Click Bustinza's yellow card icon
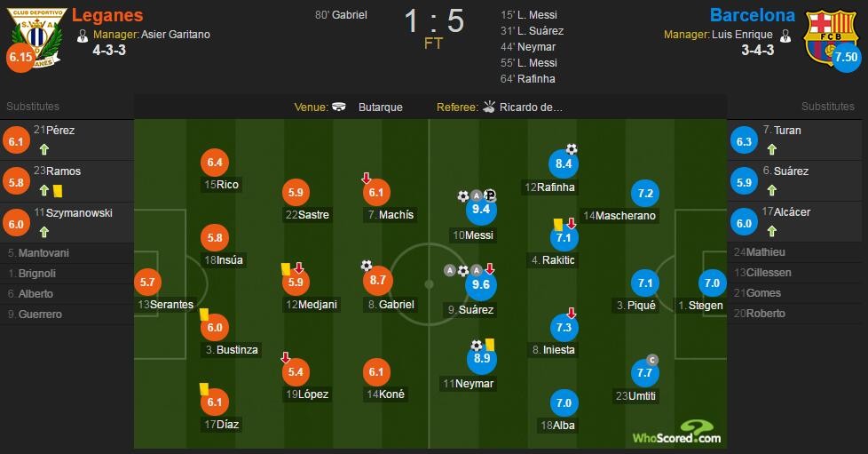 pos(204,315)
